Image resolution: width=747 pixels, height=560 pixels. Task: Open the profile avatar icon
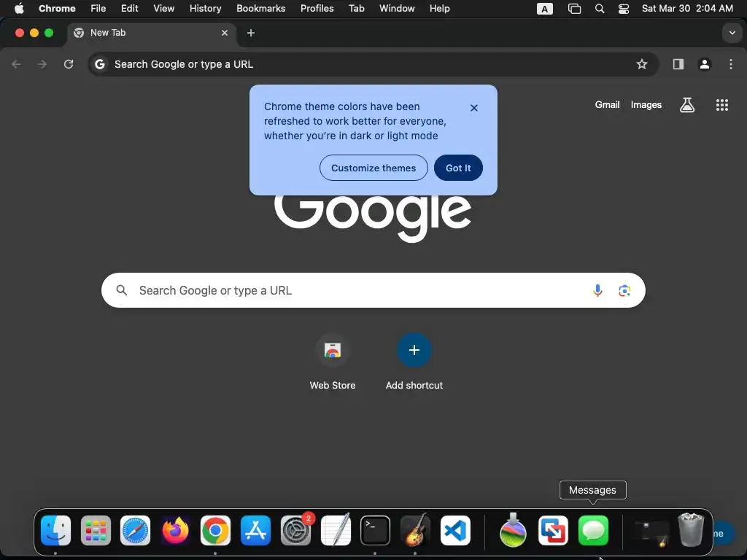(x=705, y=64)
